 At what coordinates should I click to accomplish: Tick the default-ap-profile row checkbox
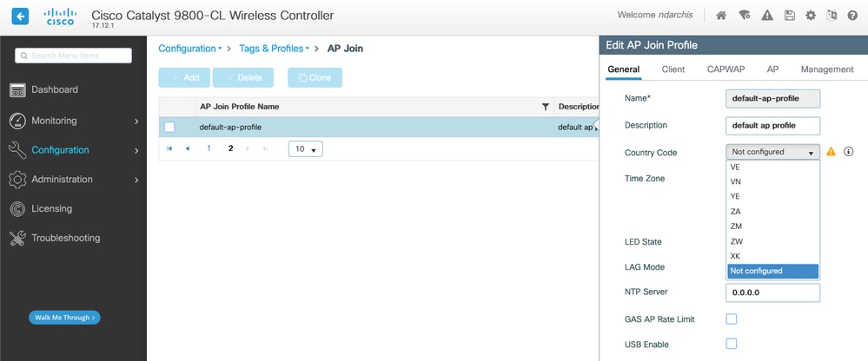[169, 128]
